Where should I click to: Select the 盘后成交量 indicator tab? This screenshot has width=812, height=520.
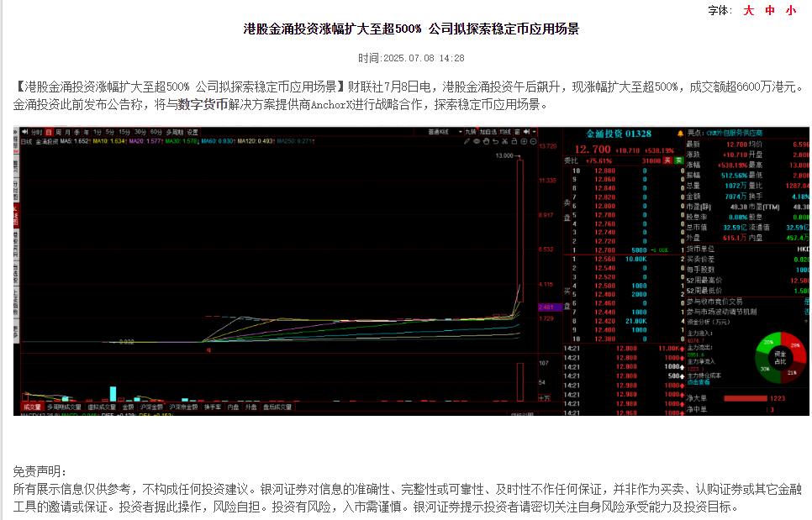[x=277, y=407]
